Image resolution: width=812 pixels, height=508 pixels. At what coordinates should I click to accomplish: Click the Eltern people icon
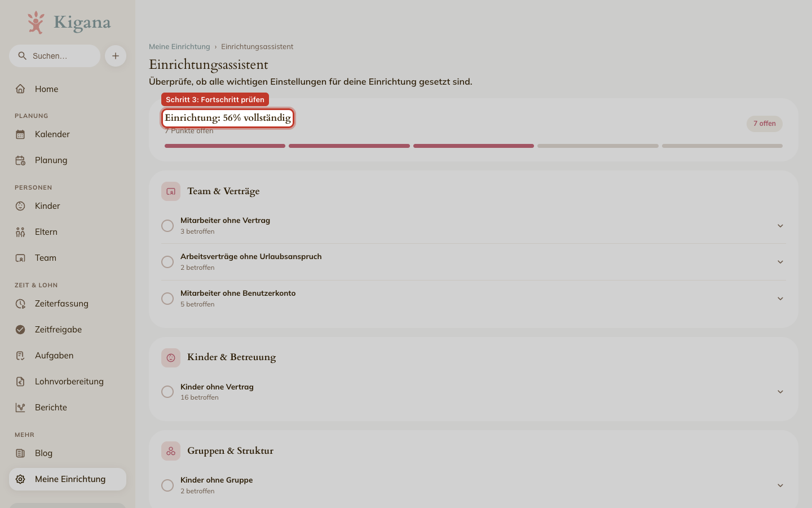[x=20, y=232]
